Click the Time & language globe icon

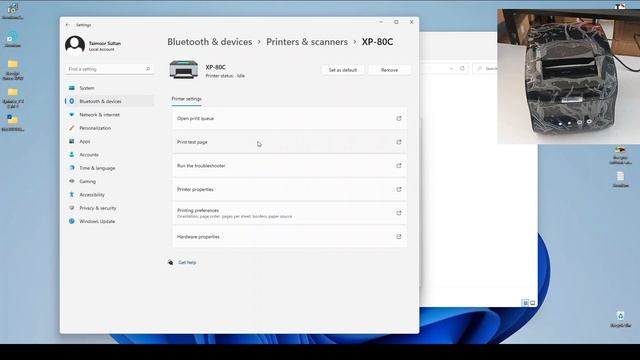pyautogui.click(x=72, y=168)
